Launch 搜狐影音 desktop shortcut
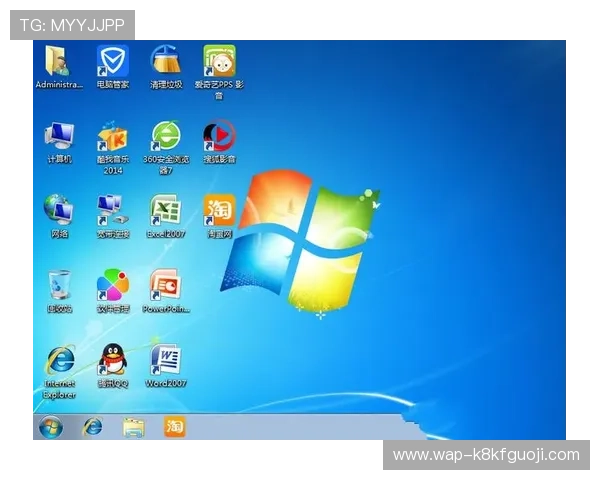The image size is (600, 480). pos(219,136)
